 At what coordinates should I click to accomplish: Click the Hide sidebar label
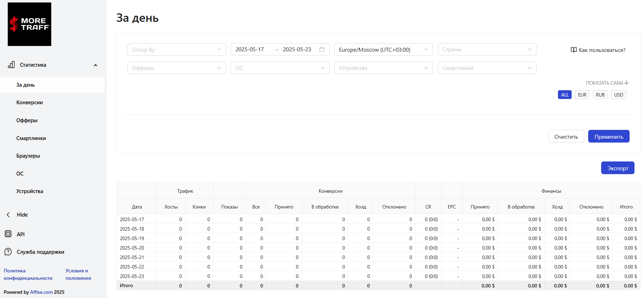click(x=22, y=215)
